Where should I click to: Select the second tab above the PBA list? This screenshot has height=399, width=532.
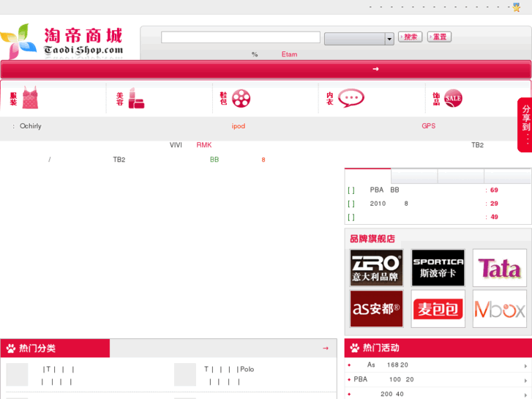(x=414, y=176)
